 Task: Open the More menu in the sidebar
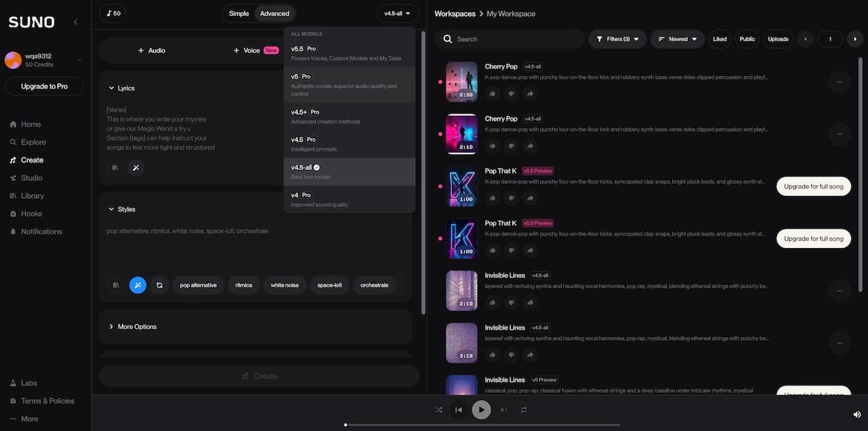coord(25,419)
